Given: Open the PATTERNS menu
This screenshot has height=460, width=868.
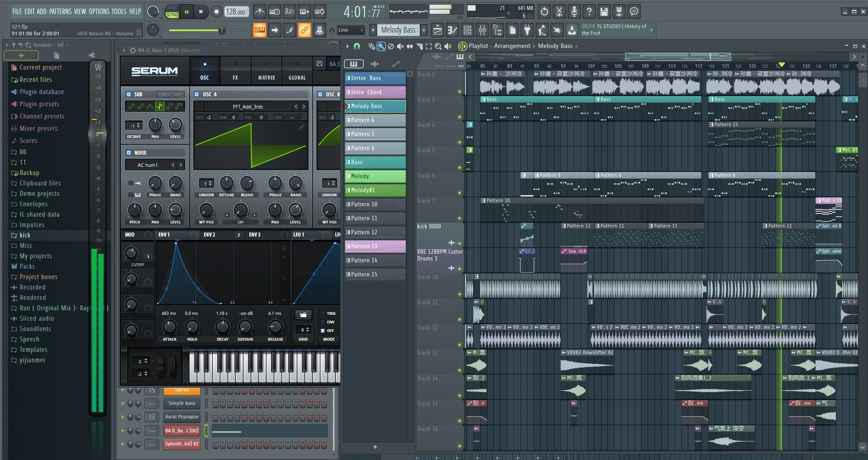Looking at the screenshot, I should point(60,11).
